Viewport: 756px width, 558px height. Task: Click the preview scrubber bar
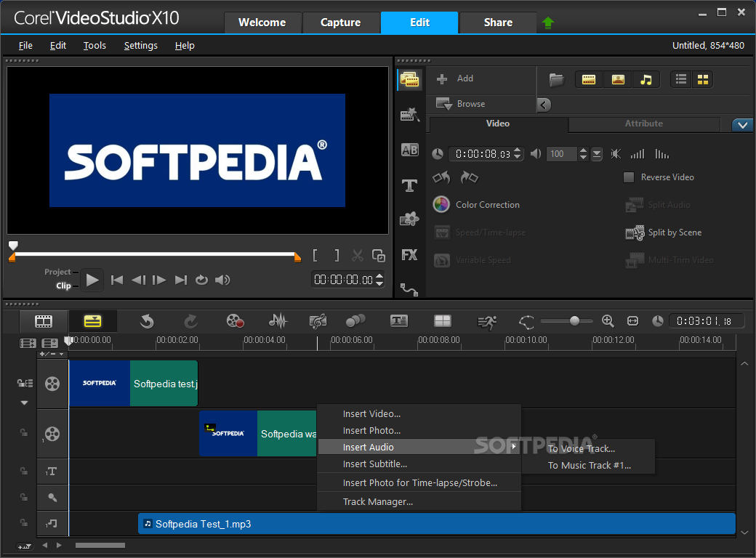tap(153, 254)
